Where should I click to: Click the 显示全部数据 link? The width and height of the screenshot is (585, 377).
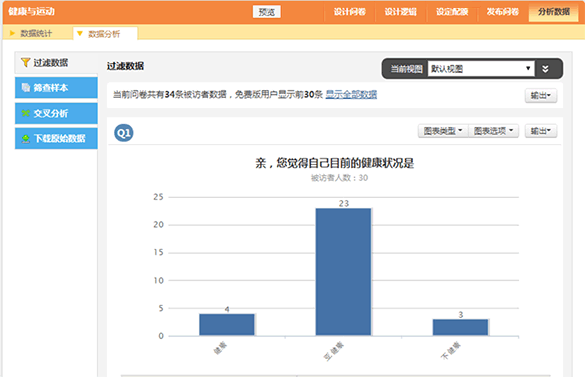coord(351,94)
